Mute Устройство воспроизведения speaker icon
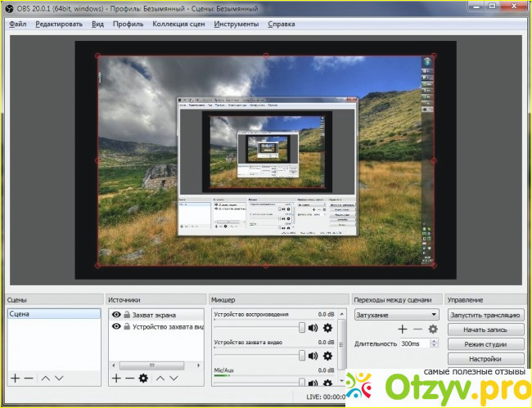 313,329
